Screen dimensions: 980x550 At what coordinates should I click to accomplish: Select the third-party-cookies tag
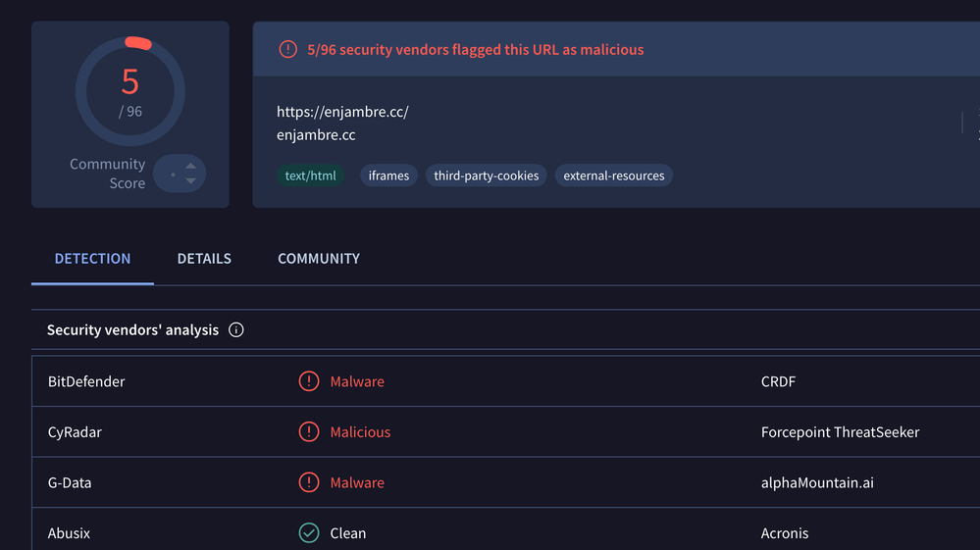pyautogui.click(x=486, y=176)
